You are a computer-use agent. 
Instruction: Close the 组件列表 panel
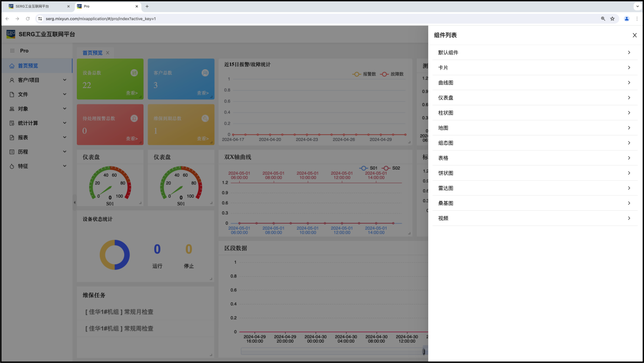click(x=634, y=35)
